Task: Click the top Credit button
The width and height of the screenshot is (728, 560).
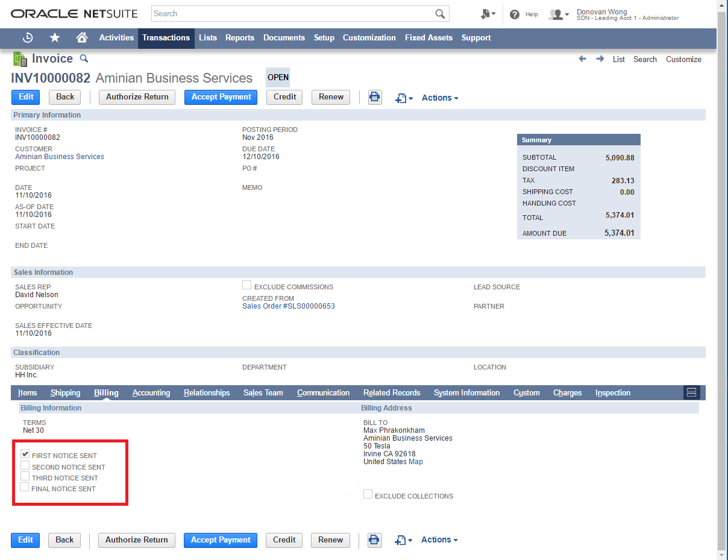Action: coord(284,97)
